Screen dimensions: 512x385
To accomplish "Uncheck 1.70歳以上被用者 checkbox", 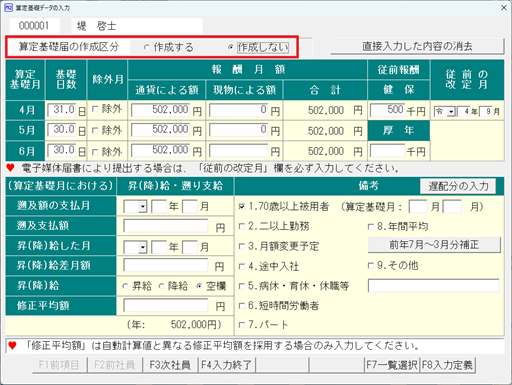I will point(242,207).
